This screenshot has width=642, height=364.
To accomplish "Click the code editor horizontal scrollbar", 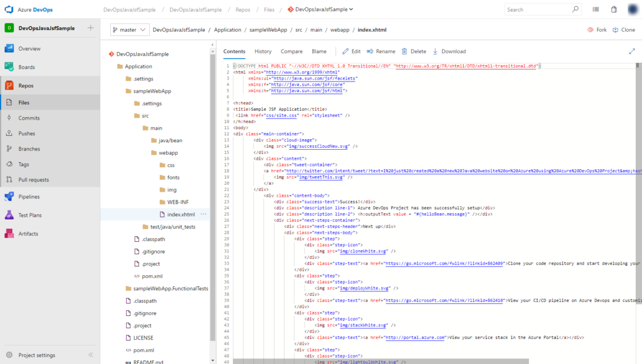I will coord(381,361).
